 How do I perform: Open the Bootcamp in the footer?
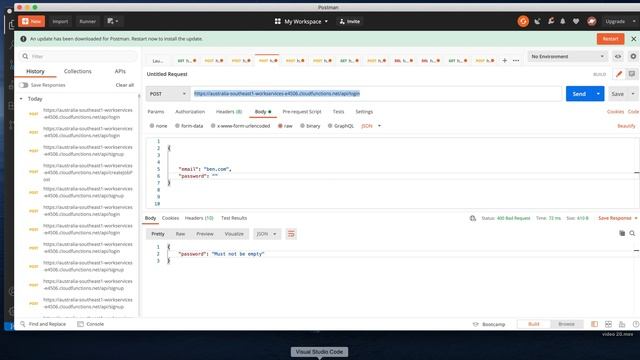(x=489, y=324)
